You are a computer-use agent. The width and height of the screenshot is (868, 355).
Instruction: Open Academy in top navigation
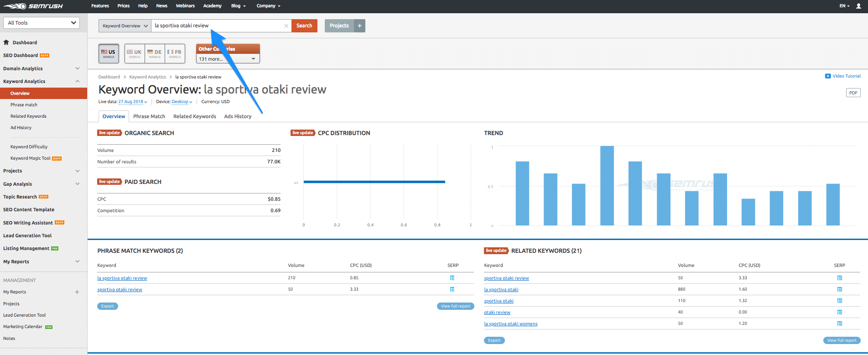(212, 6)
